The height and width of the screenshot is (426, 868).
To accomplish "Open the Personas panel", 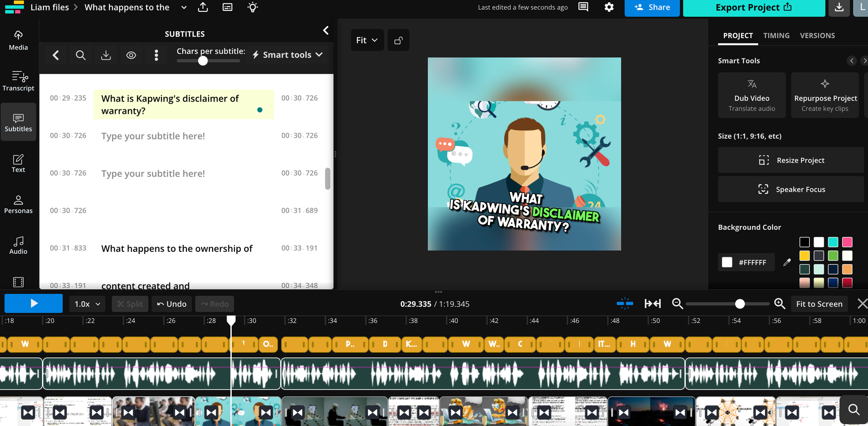I will (18, 204).
